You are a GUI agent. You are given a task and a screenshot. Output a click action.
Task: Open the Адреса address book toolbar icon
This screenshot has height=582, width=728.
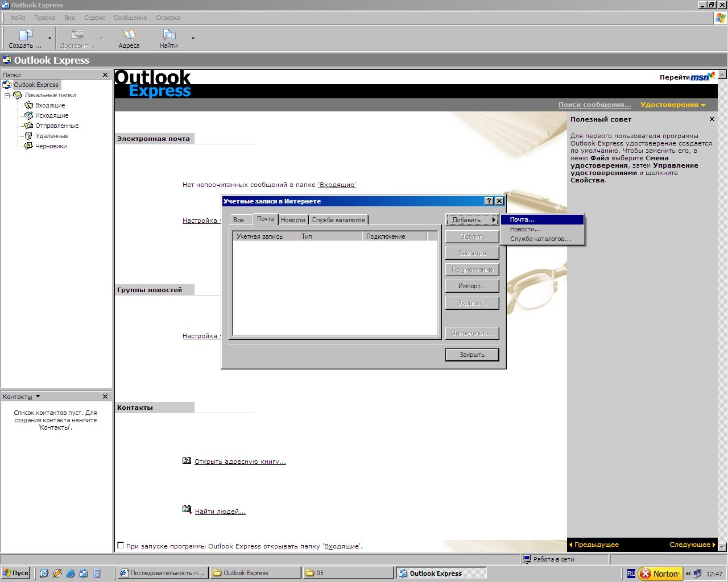(x=129, y=35)
